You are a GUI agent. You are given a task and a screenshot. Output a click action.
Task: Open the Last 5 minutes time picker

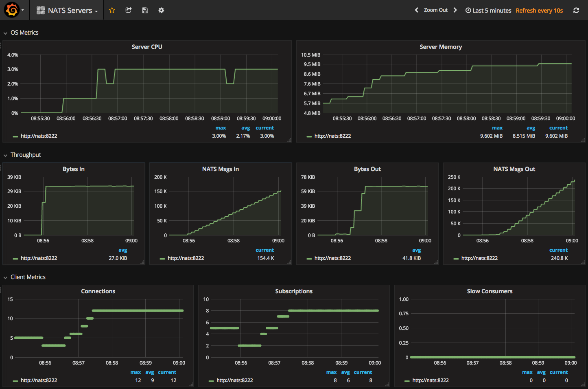[x=488, y=11]
